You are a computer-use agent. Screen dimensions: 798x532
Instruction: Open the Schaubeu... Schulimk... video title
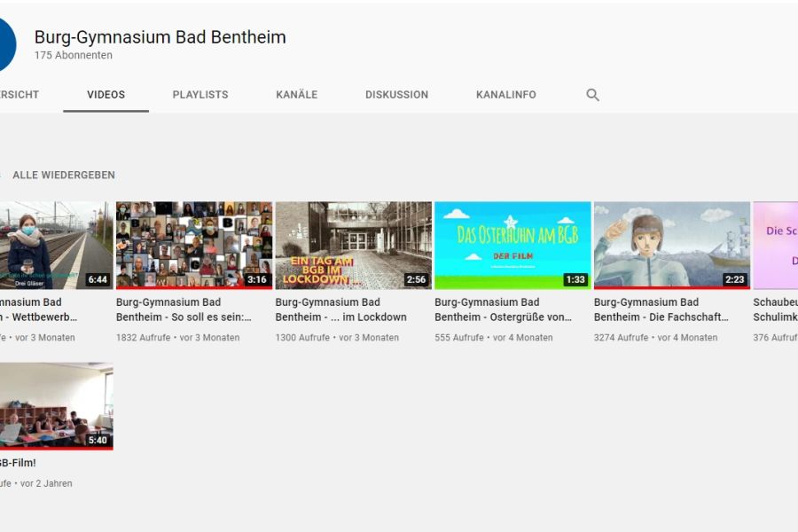[776, 309]
